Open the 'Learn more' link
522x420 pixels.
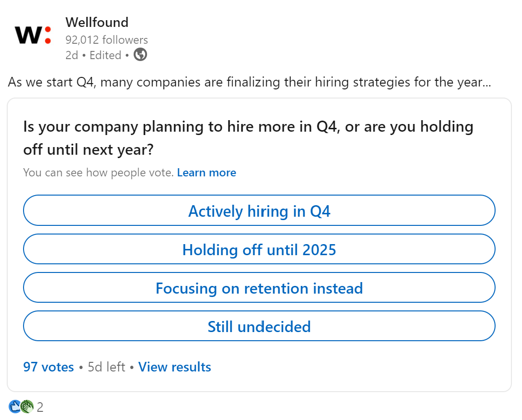[x=206, y=173]
